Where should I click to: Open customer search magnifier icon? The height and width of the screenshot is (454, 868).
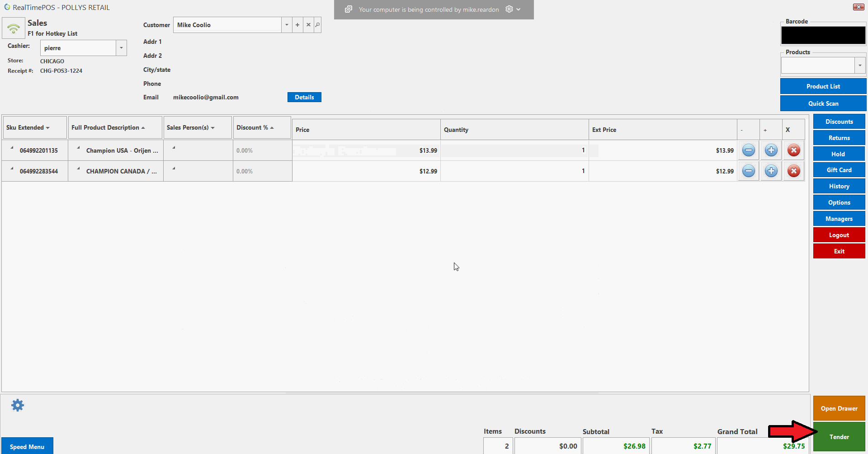click(317, 25)
